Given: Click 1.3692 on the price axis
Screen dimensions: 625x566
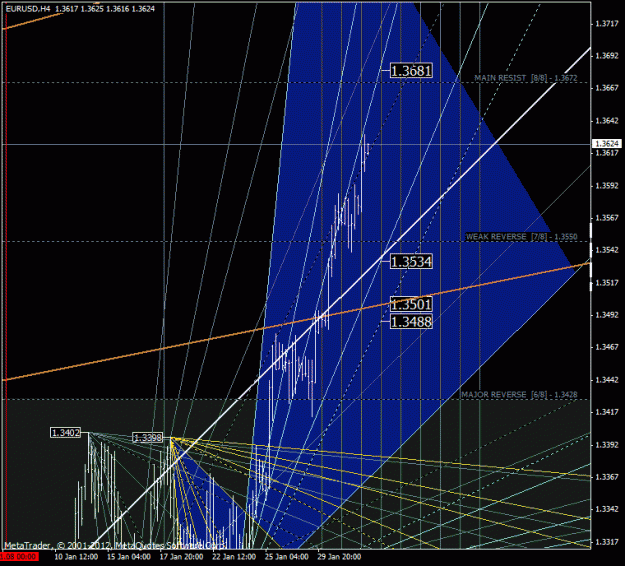Looking at the screenshot, I should click(x=607, y=56).
